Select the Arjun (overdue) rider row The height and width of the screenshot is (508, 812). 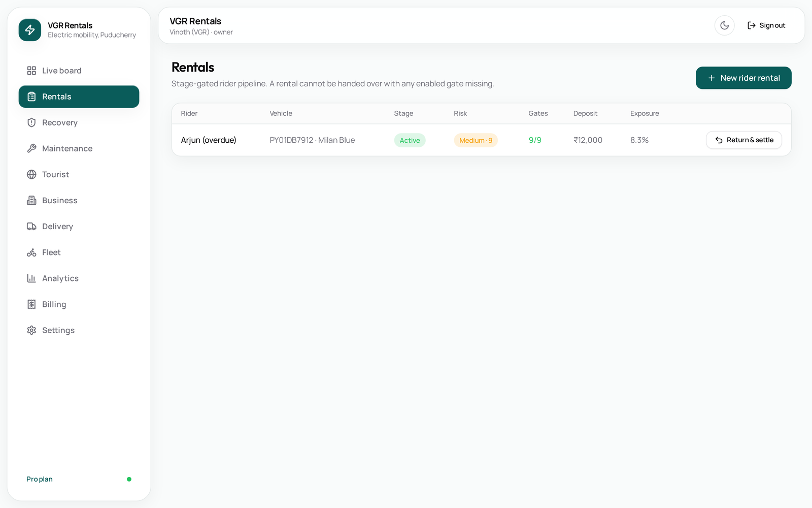[481, 140]
